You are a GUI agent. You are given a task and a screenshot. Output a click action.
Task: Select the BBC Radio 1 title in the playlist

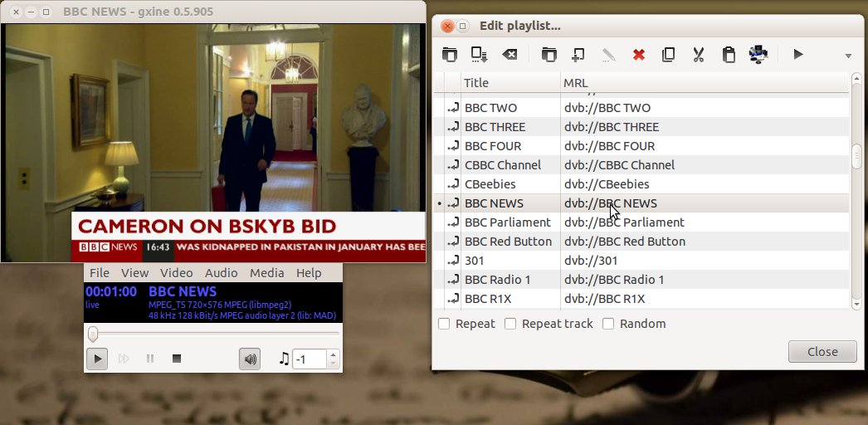(x=497, y=280)
